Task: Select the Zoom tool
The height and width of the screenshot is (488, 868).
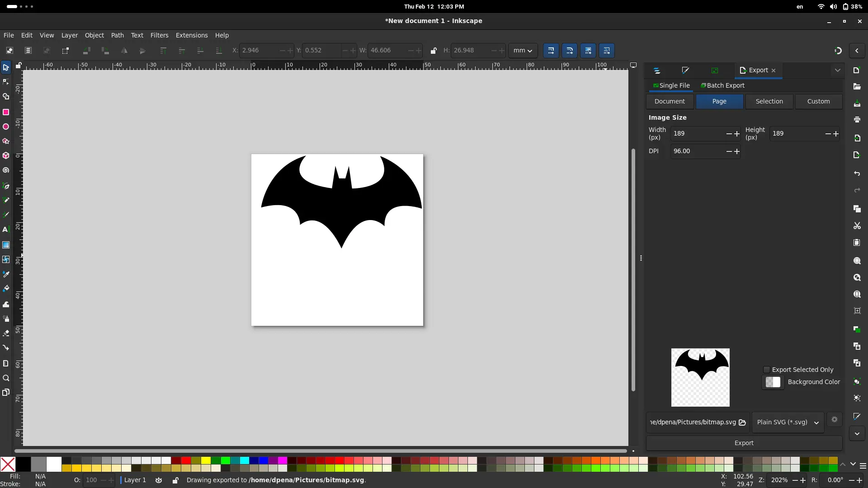Action: pyautogui.click(x=6, y=378)
